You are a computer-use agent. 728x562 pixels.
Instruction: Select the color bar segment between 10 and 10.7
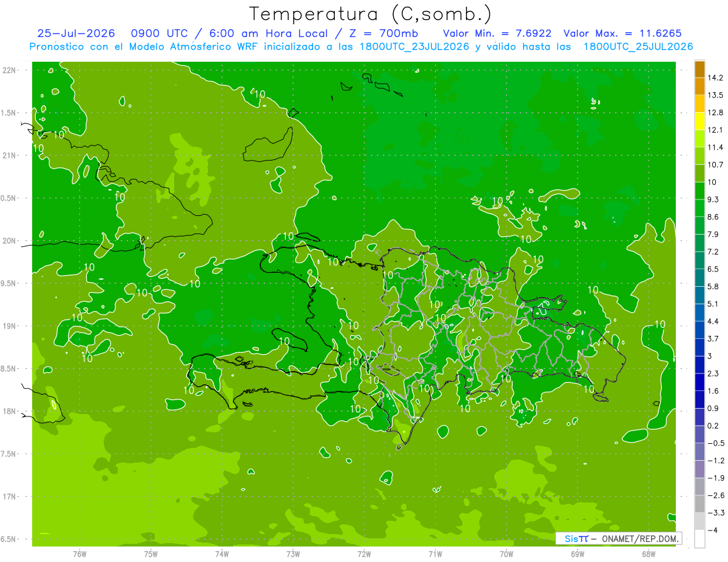(699, 173)
